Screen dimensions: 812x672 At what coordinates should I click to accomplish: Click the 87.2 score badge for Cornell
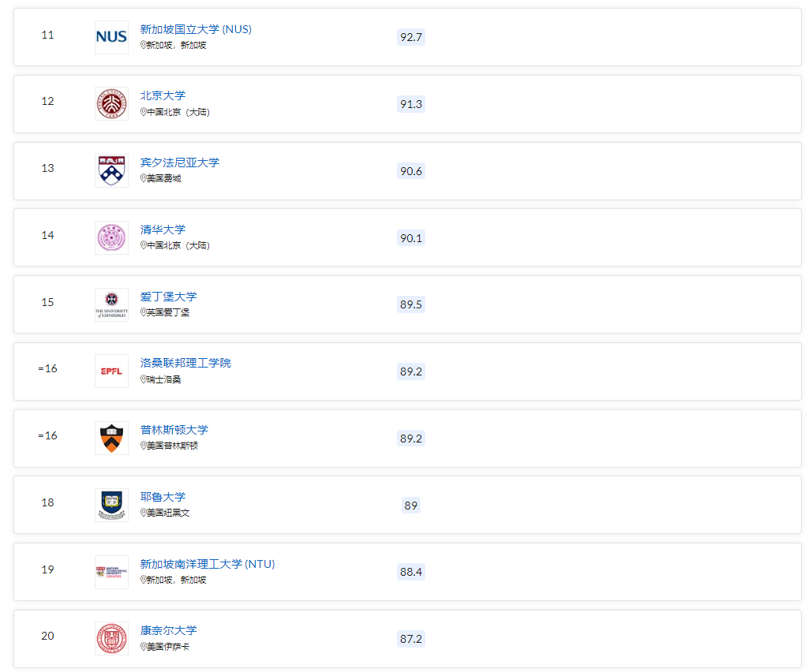pyautogui.click(x=410, y=639)
